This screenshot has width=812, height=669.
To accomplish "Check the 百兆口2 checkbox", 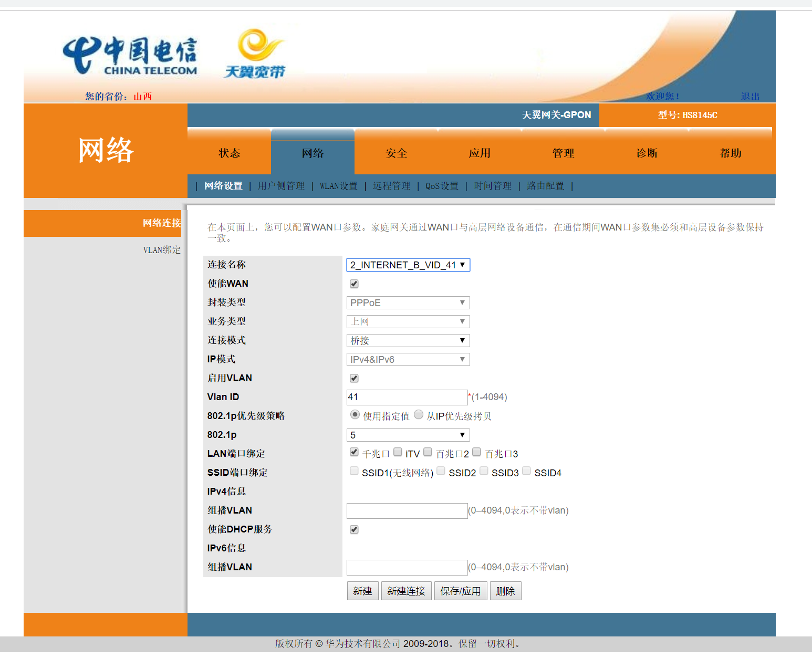I will tap(428, 452).
